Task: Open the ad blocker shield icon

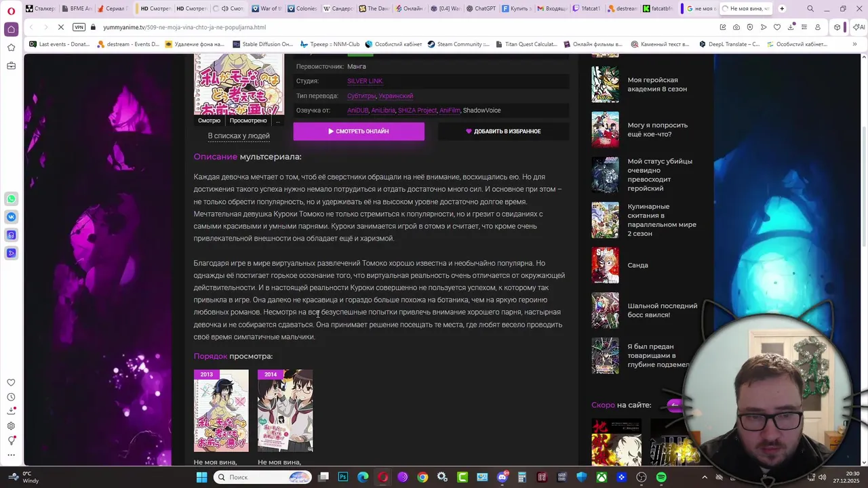Action: click(x=749, y=27)
